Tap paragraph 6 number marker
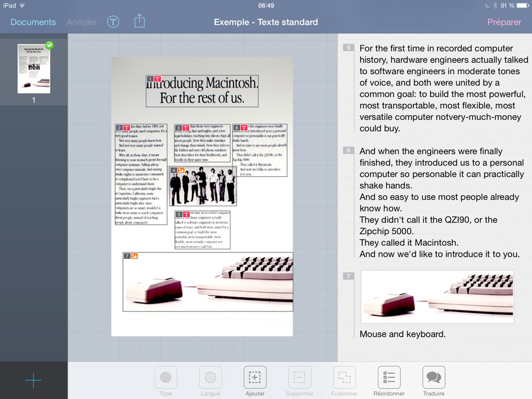The image size is (532, 399). point(348,150)
